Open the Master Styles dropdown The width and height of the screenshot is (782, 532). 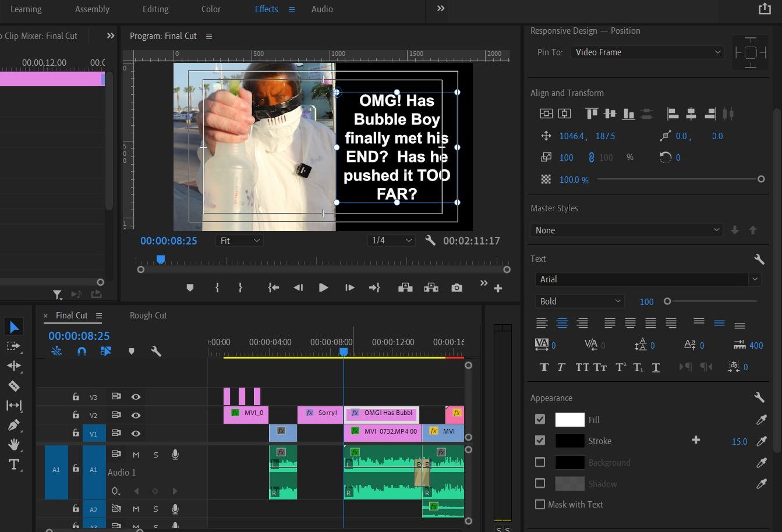point(627,230)
